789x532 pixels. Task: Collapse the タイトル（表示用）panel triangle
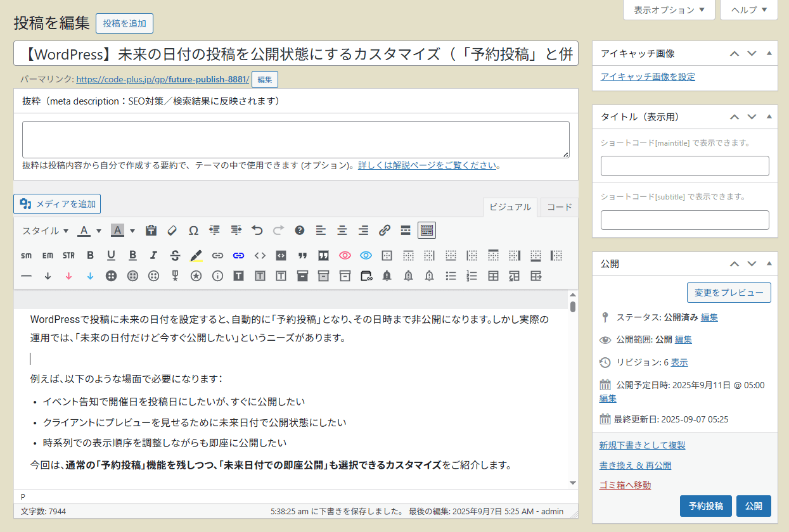click(769, 117)
